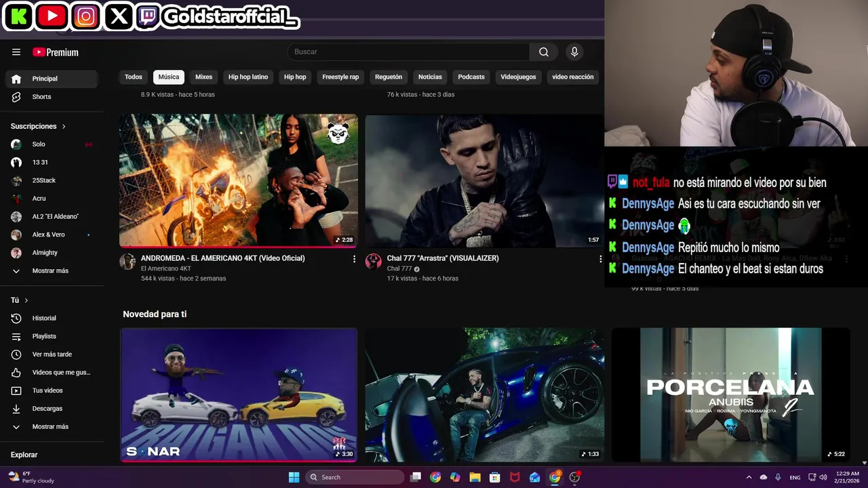
Task: Open Chal 777 "Arrastra" title link
Action: point(443,258)
